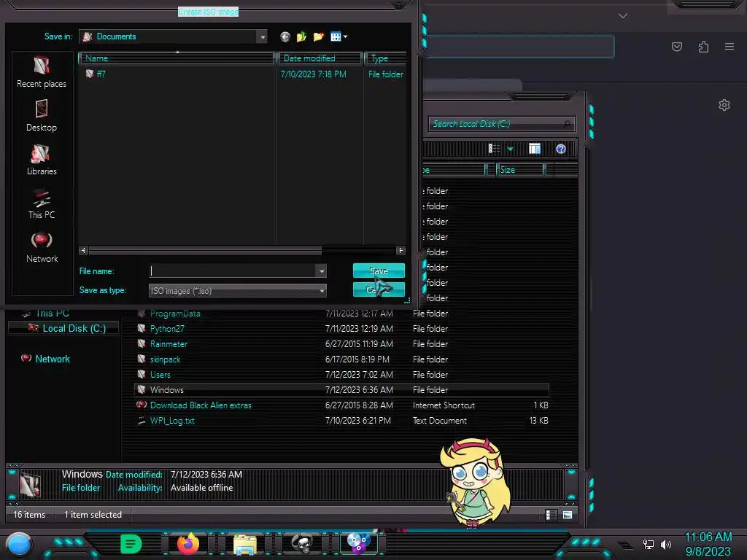Click the left arrow of horizontal scrollbar

click(x=83, y=251)
